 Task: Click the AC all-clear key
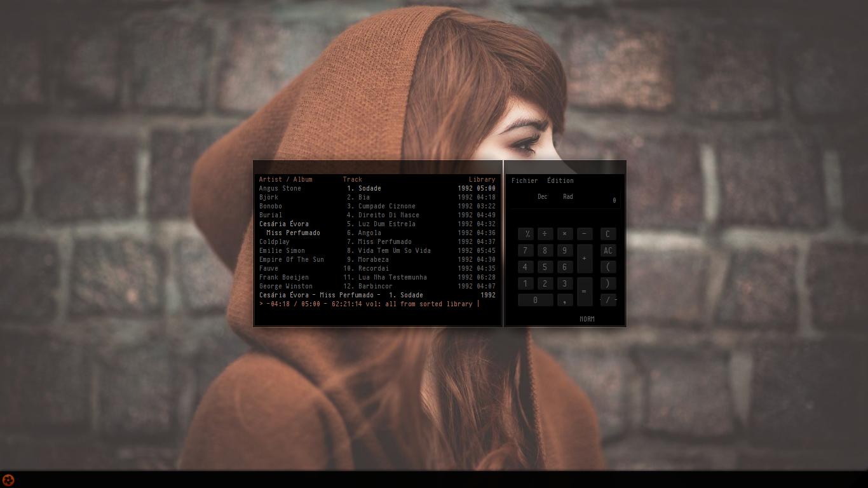pos(607,250)
